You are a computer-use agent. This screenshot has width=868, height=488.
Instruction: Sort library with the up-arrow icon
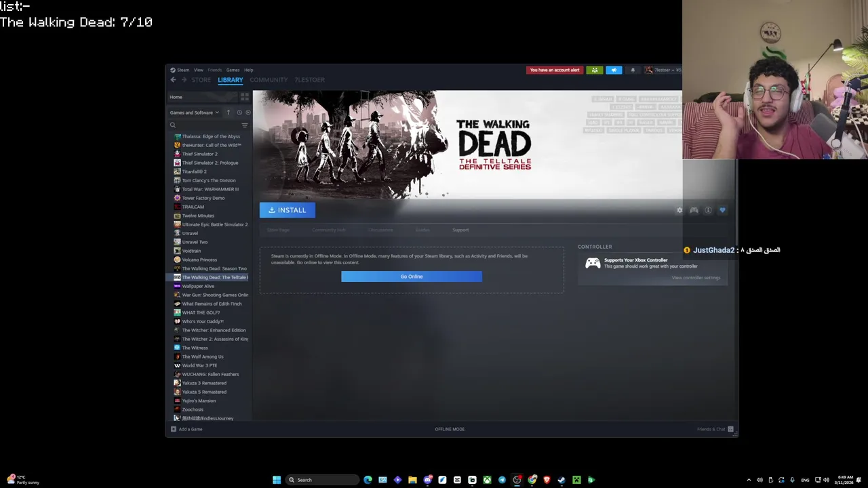coord(229,113)
